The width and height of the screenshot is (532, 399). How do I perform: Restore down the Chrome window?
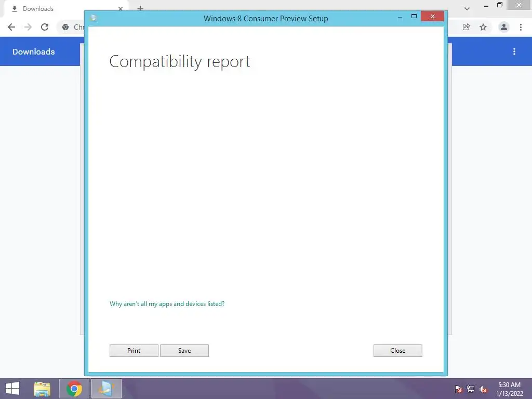click(499, 5)
